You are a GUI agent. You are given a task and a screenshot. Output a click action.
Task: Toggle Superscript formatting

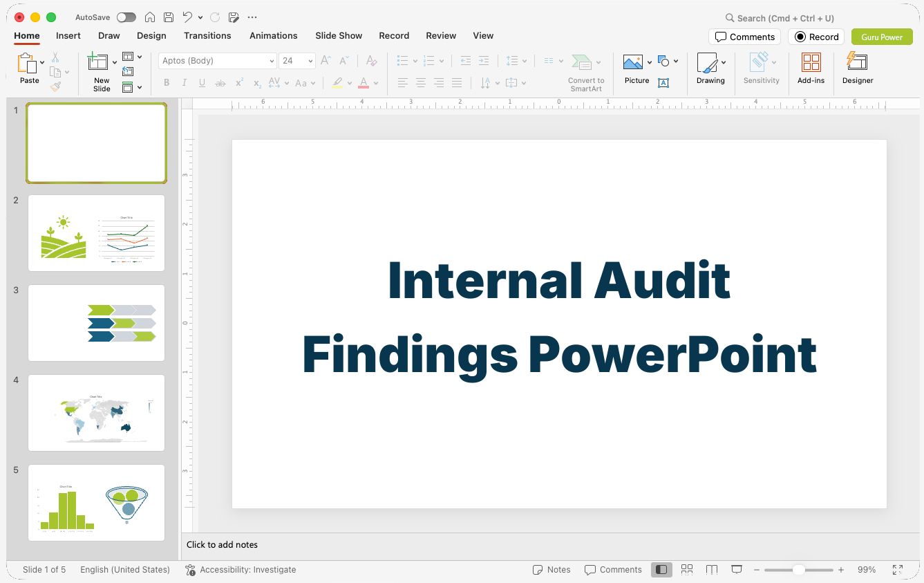pos(239,83)
